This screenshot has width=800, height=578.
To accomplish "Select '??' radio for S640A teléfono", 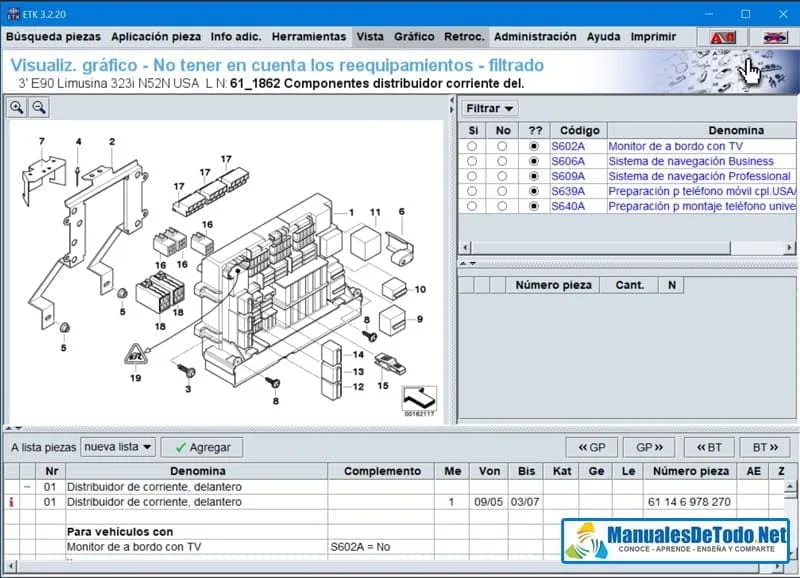I will click(533, 206).
